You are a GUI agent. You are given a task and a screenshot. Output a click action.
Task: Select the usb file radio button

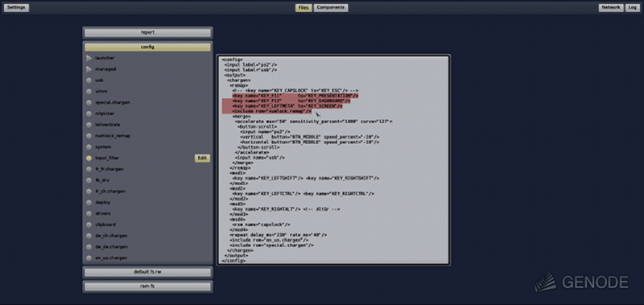click(x=89, y=80)
